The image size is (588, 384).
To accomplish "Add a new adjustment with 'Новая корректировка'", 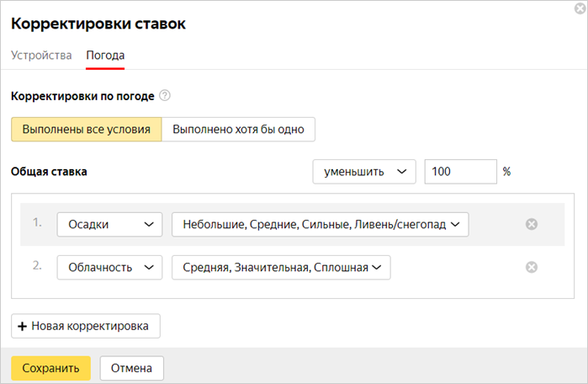I will click(85, 326).
